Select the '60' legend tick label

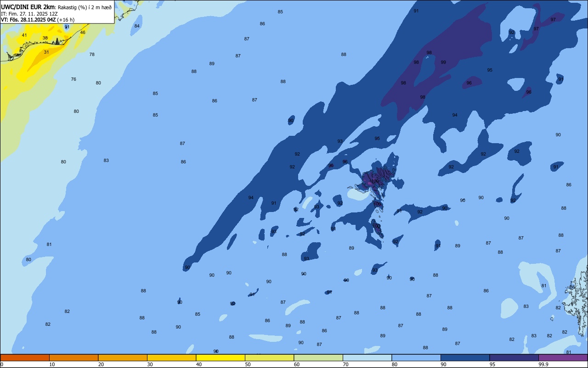point(297,364)
